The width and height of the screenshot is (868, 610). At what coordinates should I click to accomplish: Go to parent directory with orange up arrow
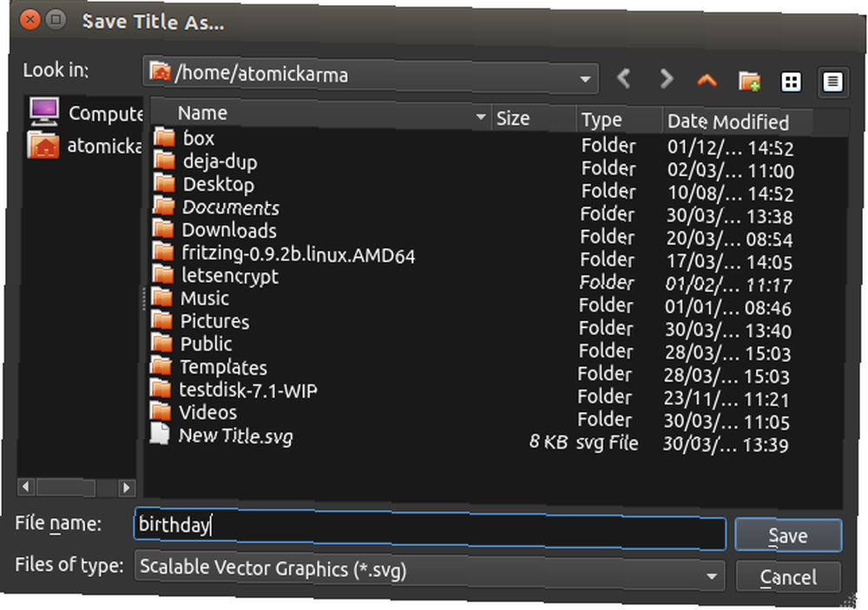[707, 81]
